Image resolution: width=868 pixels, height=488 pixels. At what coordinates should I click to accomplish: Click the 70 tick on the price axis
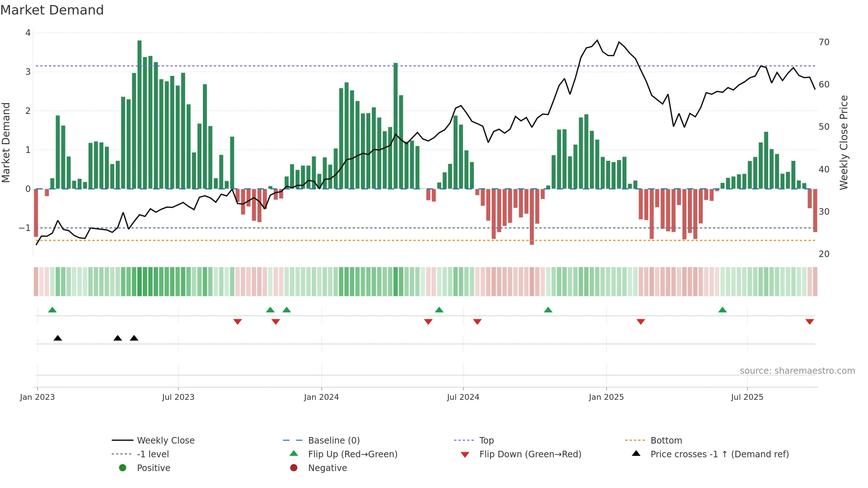(x=824, y=42)
